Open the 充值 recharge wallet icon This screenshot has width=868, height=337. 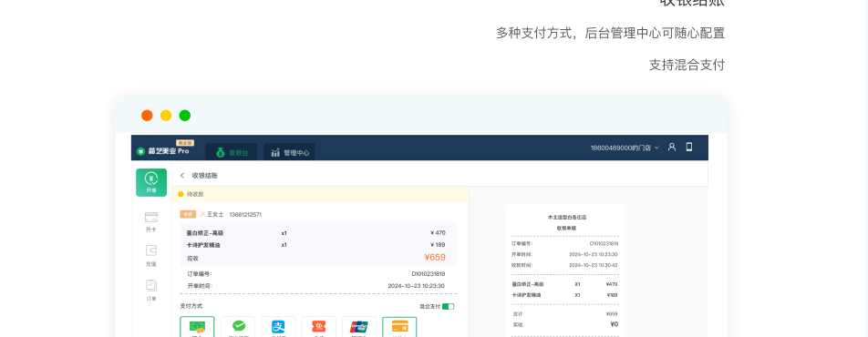[x=151, y=250]
